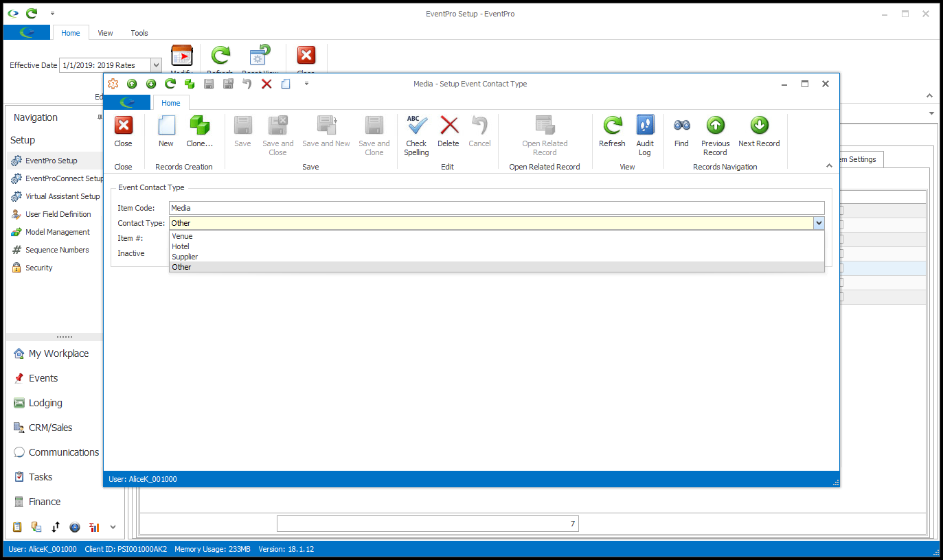Click the red Close button in dialog ribbon
The height and width of the screenshot is (560, 943).
click(x=124, y=131)
